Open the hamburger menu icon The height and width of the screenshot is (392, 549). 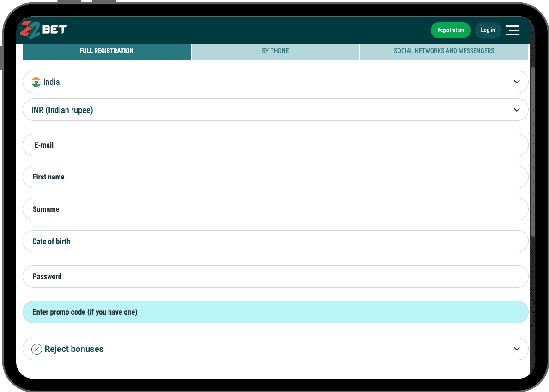click(x=512, y=30)
